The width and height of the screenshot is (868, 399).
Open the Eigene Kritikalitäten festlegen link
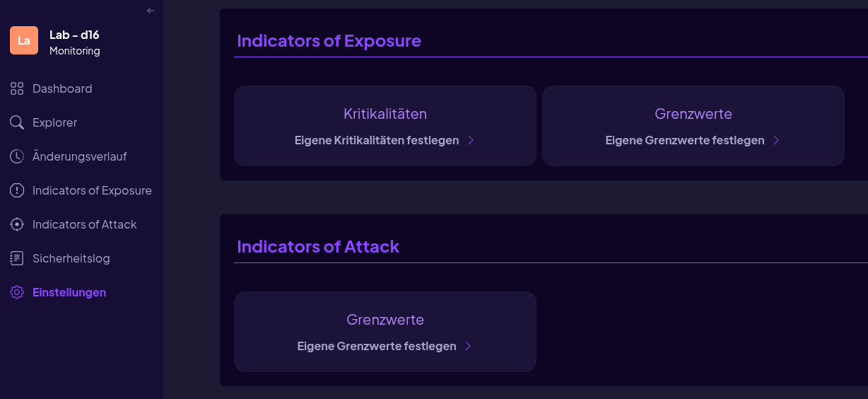tap(377, 140)
